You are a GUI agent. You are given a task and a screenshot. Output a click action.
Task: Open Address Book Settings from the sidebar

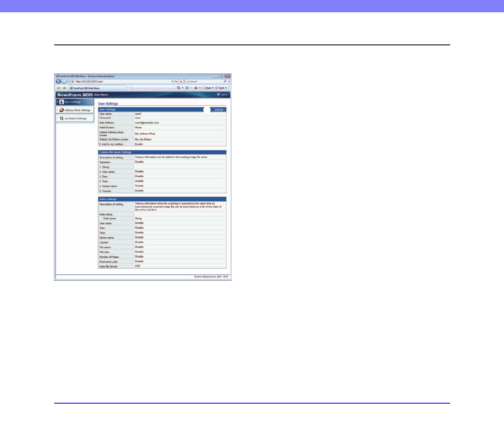tap(77, 110)
